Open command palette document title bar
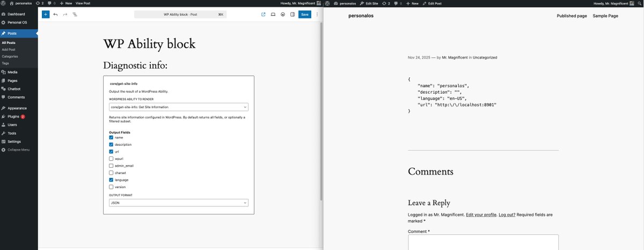 [x=180, y=15]
